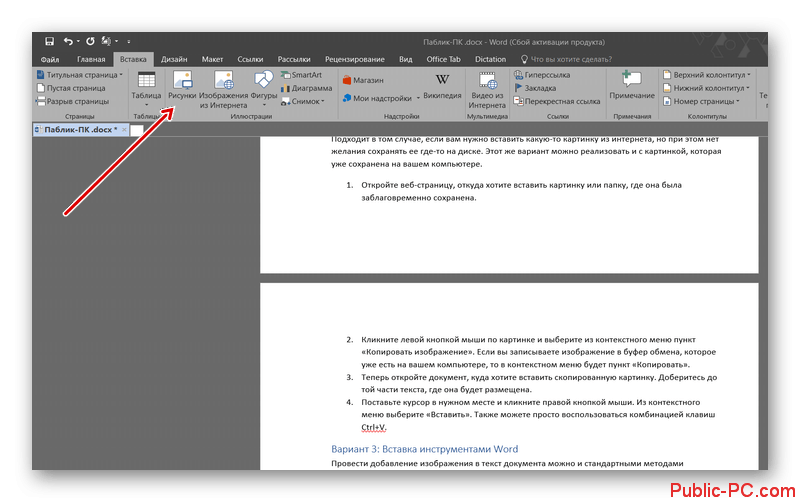The image size is (800, 502).
Task: Switch to the Главная ribbon tab
Action: tap(91, 59)
